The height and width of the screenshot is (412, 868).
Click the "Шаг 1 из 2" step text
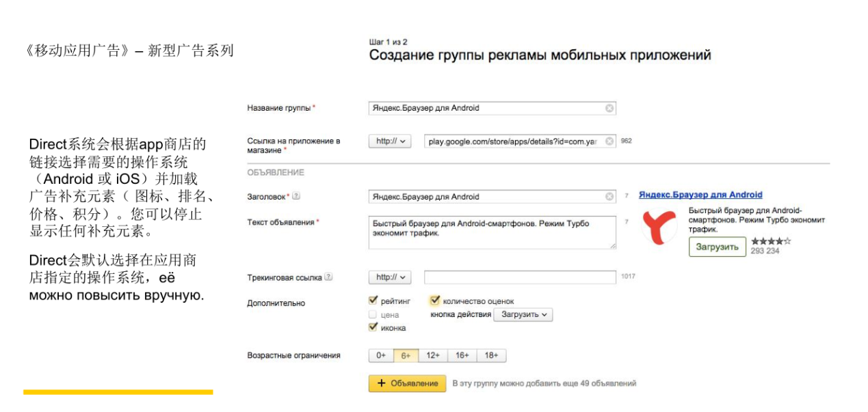pyautogui.click(x=388, y=42)
